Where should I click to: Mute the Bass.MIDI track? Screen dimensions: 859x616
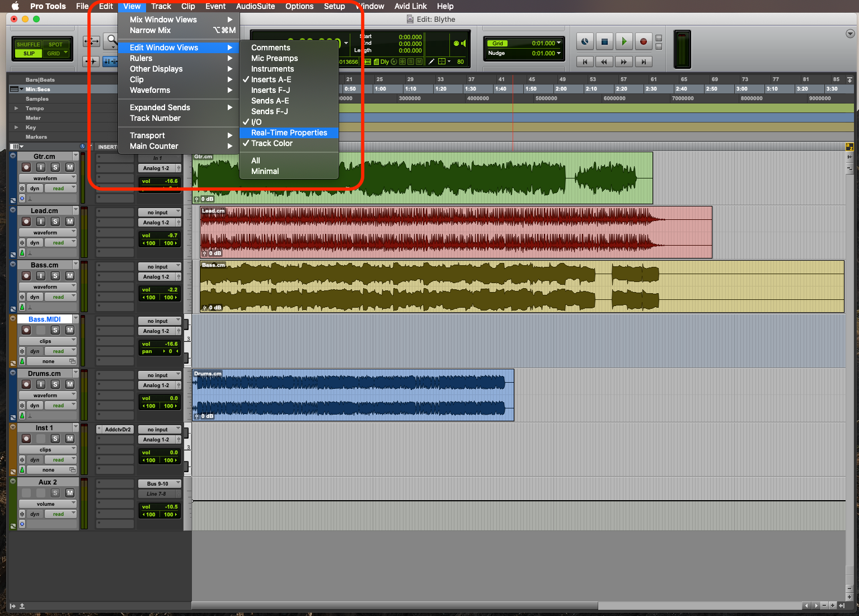(70, 330)
